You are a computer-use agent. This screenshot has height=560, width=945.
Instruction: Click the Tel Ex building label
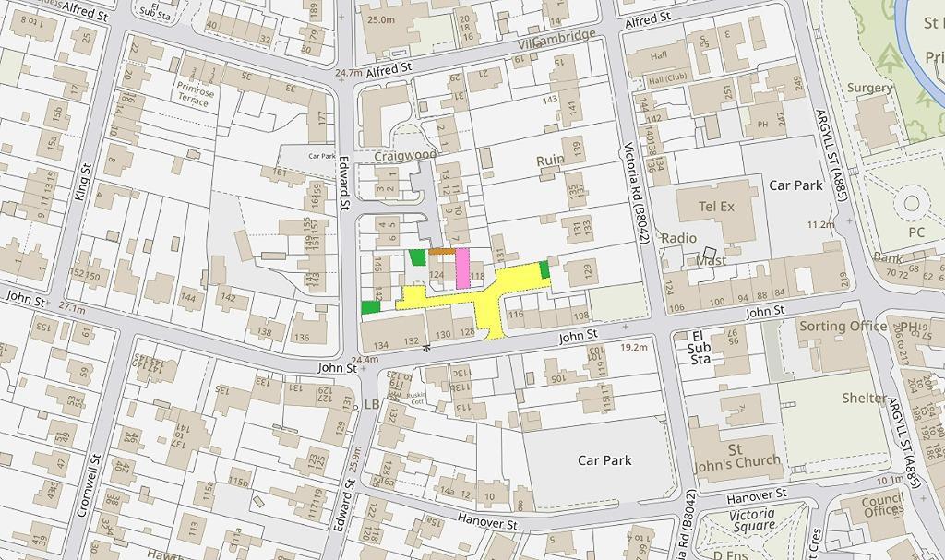coord(716,207)
